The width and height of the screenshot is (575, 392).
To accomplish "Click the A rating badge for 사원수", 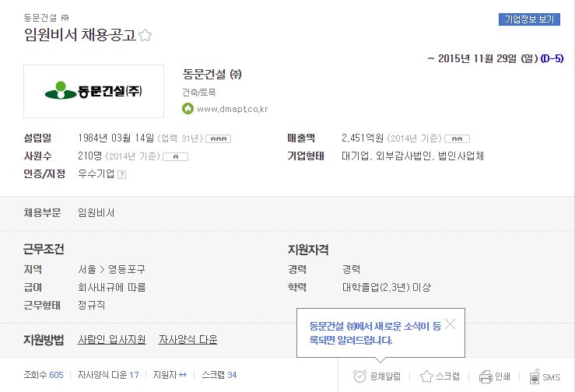I will point(175,157).
